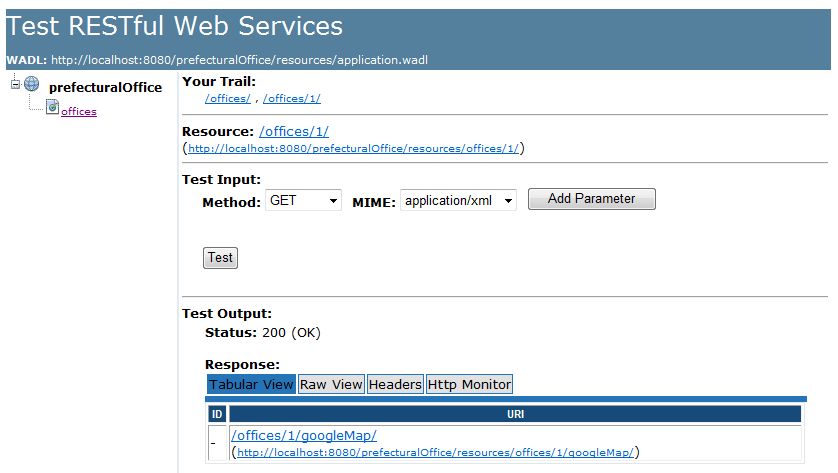
Task: Go to /offices/1/ in Your Trail
Action: coord(291,98)
